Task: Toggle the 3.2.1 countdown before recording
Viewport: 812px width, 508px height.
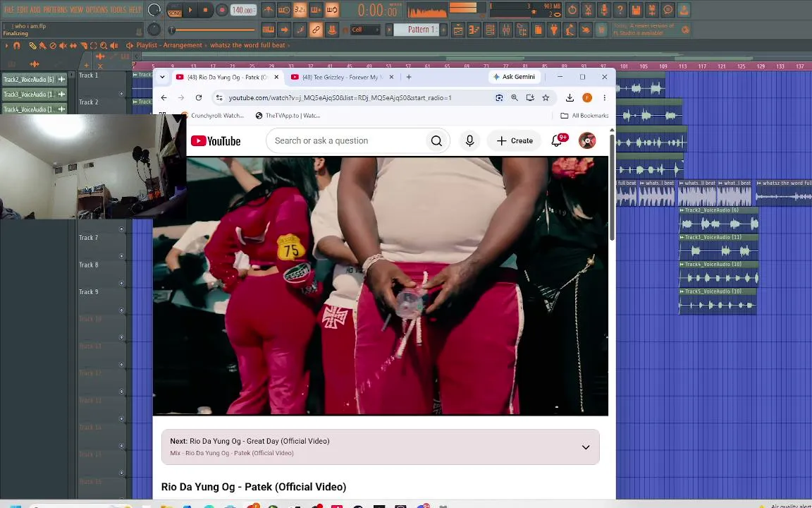Action: (x=300, y=10)
